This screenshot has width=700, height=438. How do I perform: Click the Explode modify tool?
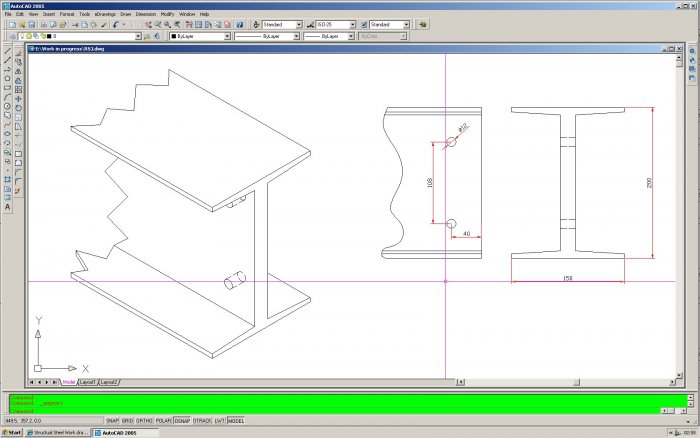pos(18,190)
